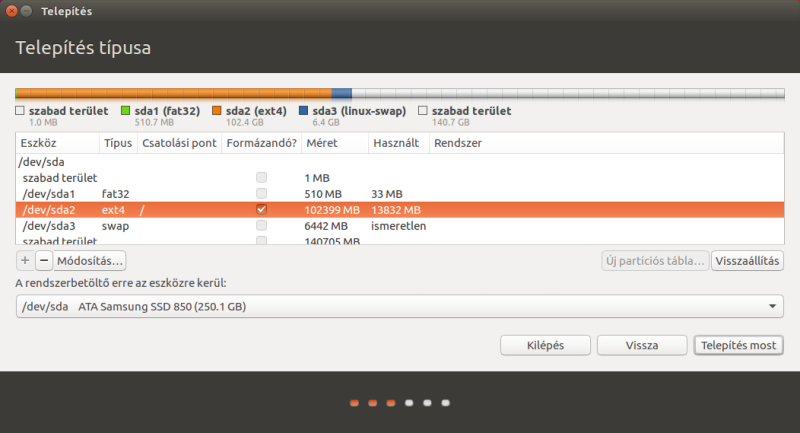The width and height of the screenshot is (800, 433).
Task: Click the minus icon to remove partition
Action: [x=43, y=261]
